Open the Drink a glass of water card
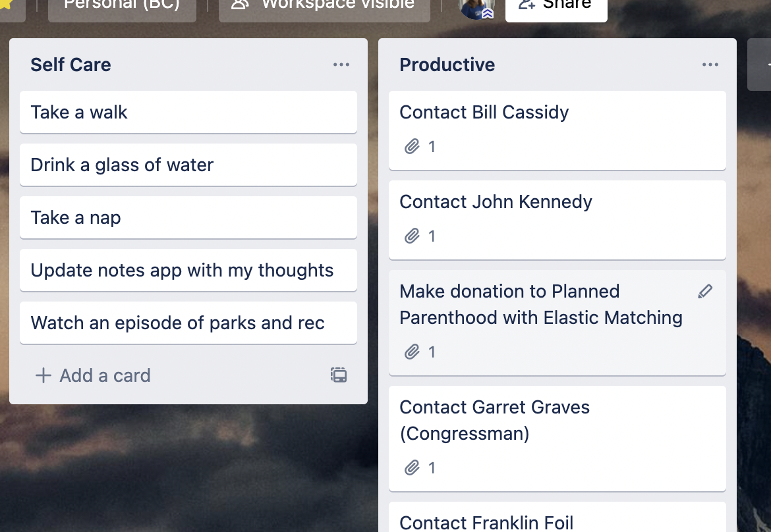771x532 pixels. tap(188, 165)
